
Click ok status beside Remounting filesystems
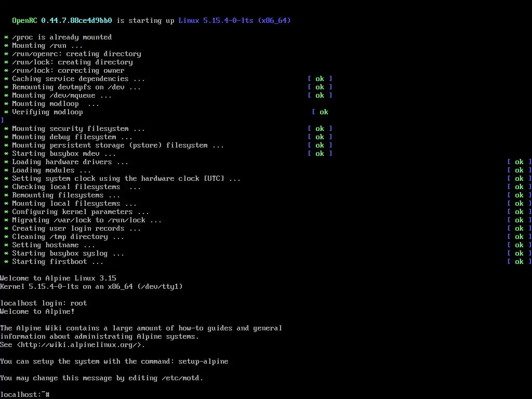click(x=519, y=195)
